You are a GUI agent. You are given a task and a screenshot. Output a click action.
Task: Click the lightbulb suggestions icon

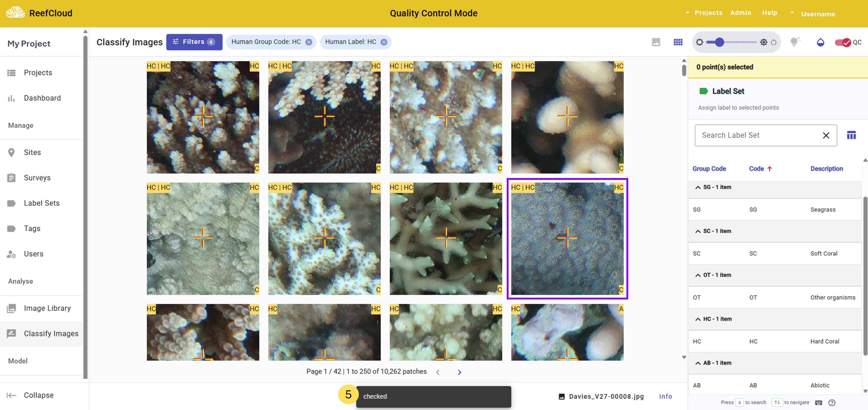tap(795, 42)
